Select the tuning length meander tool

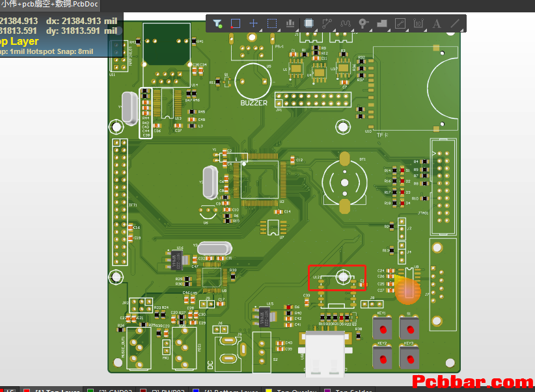coord(346,23)
